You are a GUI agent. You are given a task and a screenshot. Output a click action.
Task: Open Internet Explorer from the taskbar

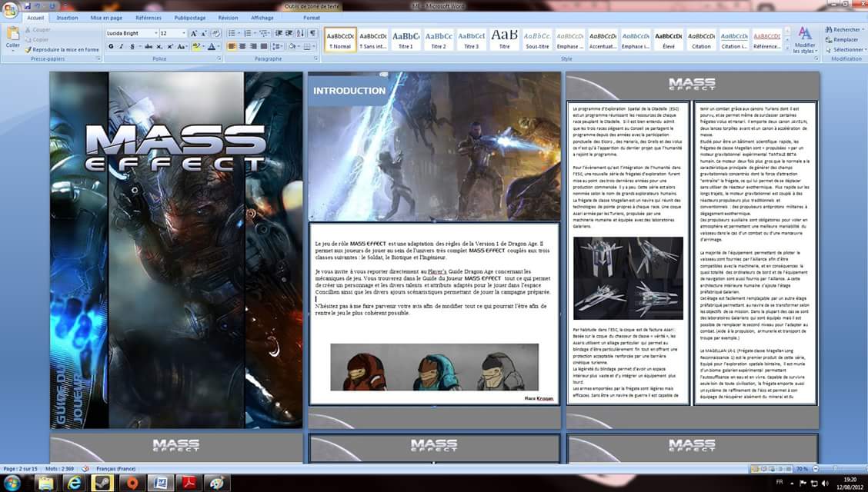(74, 483)
